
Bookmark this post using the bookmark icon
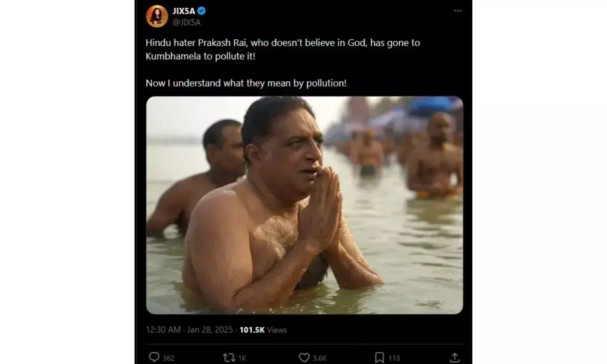379,358
